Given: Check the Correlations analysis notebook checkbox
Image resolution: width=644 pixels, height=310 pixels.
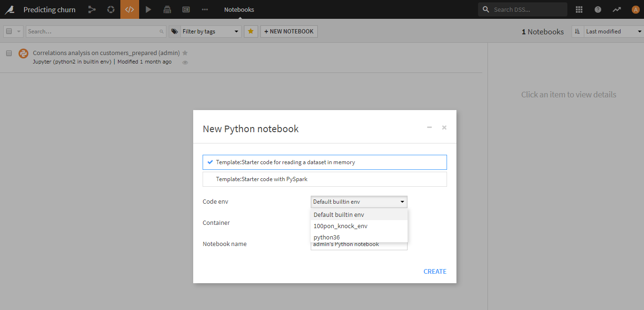Looking at the screenshot, I should pyautogui.click(x=9, y=53).
